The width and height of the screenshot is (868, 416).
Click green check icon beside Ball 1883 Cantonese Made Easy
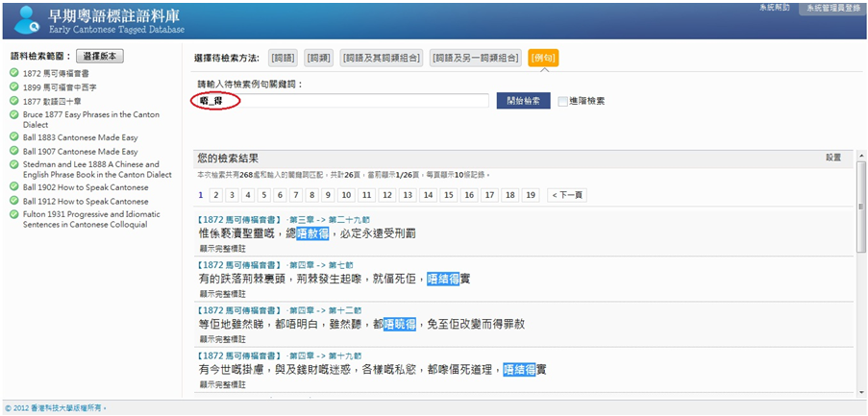coord(14,137)
